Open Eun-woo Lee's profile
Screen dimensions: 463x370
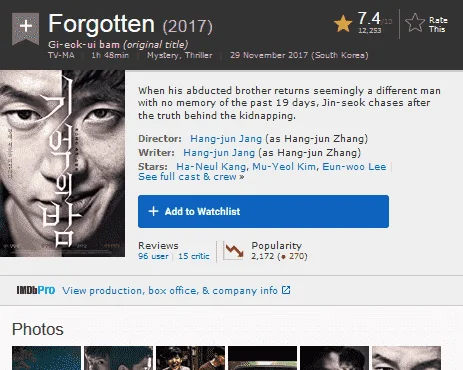click(x=354, y=166)
